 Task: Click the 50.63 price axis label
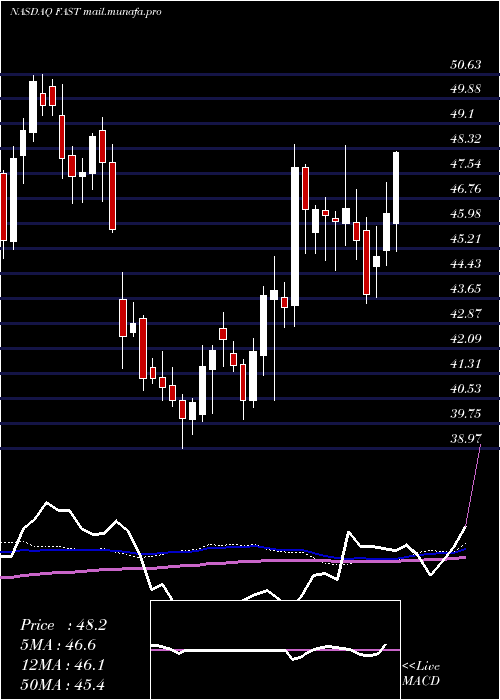pos(466,65)
